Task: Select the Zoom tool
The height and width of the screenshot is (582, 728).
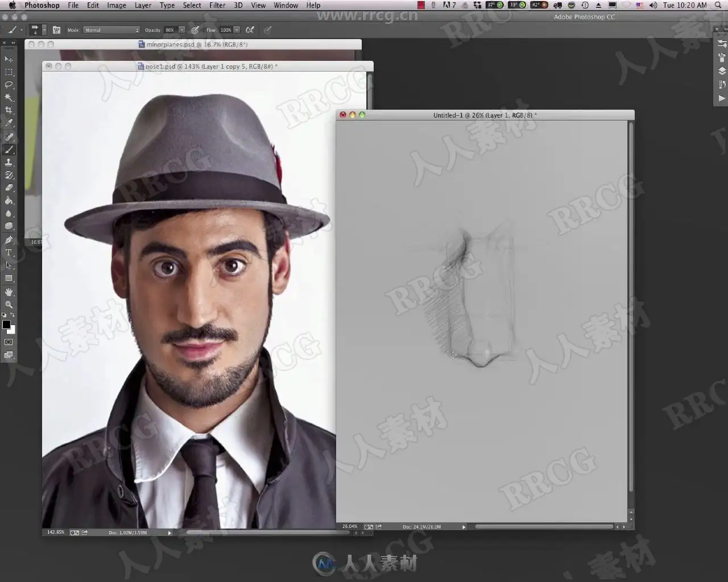Action: tap(9, 305)
